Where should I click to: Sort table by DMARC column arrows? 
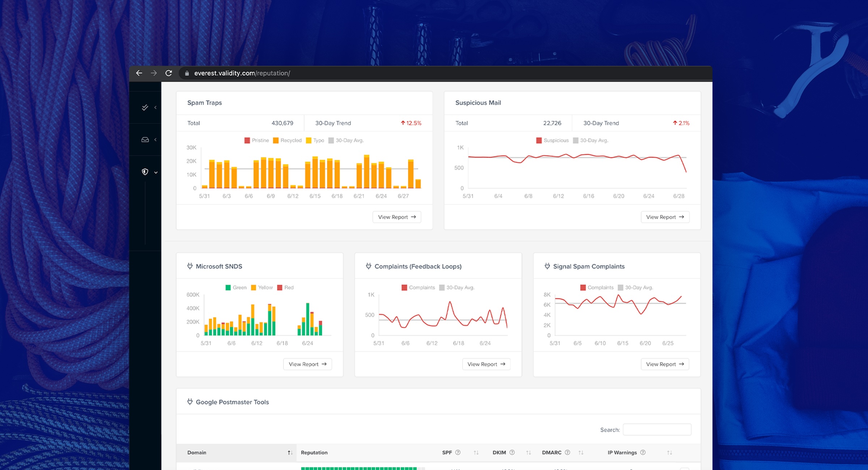coord(581,453)
